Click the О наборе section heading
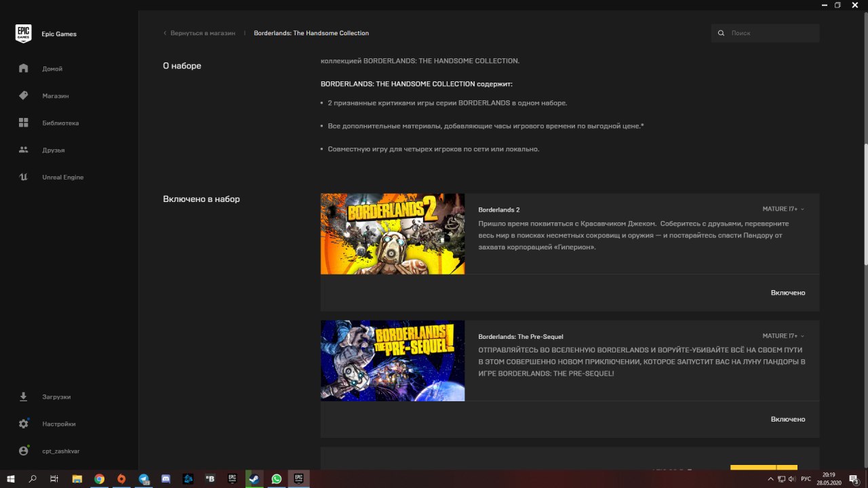The width and height of the screenshot is (868, 488). point(182,66)
